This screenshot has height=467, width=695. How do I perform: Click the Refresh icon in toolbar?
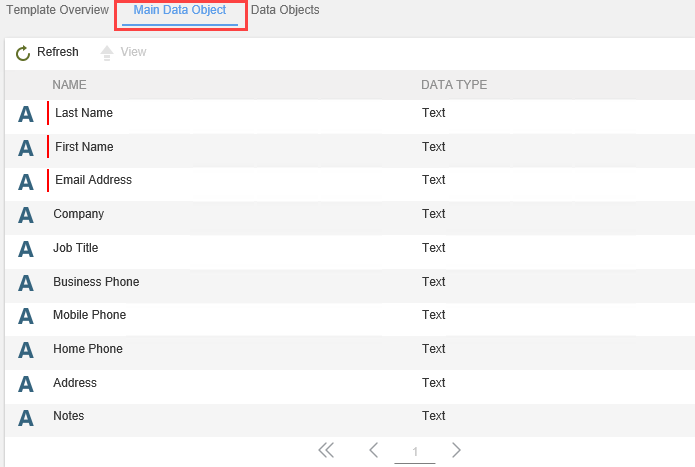point(23,53)
